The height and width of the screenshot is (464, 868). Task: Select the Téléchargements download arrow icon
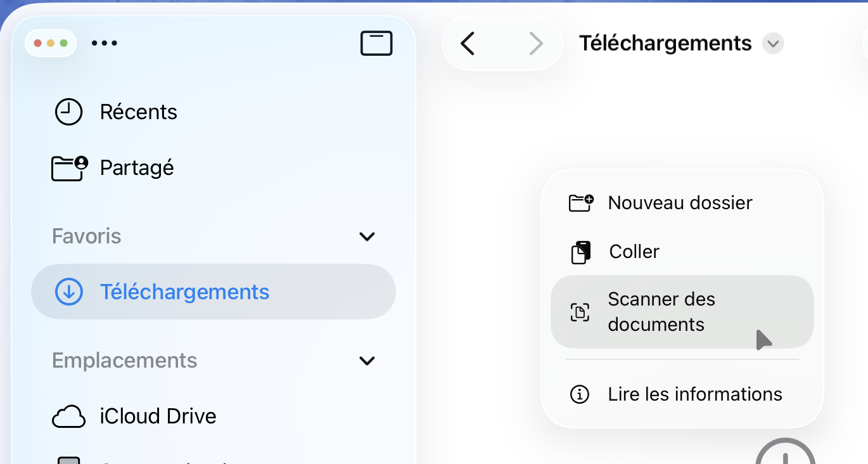(68, 291)
